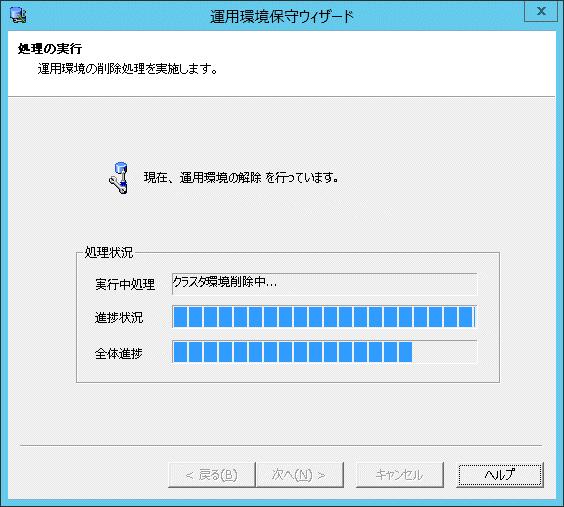Click the window title 運用環境保守ウィザード

pyautogui.click(x=282, y=17)
